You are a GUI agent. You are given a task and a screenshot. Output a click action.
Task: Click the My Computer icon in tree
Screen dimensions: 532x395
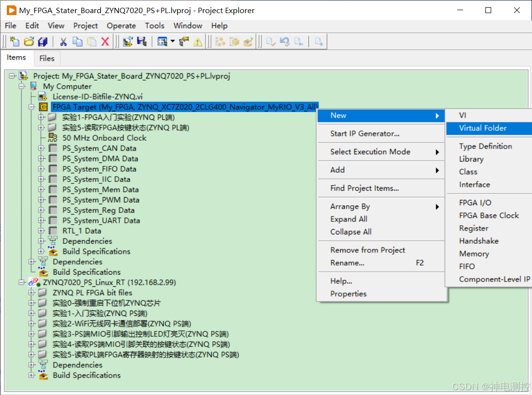click(33, 86)
